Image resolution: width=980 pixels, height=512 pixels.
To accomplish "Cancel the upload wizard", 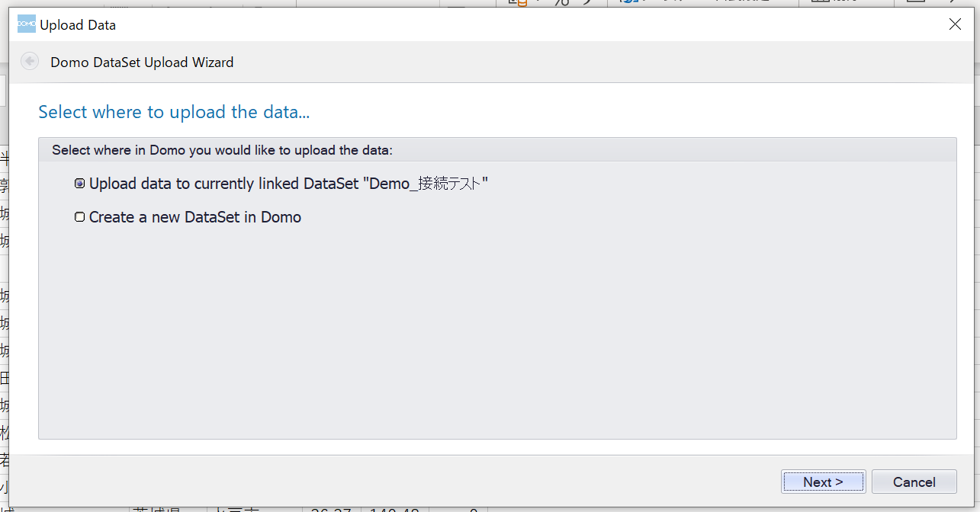I will pyautogui.click(x=914, y=482).
